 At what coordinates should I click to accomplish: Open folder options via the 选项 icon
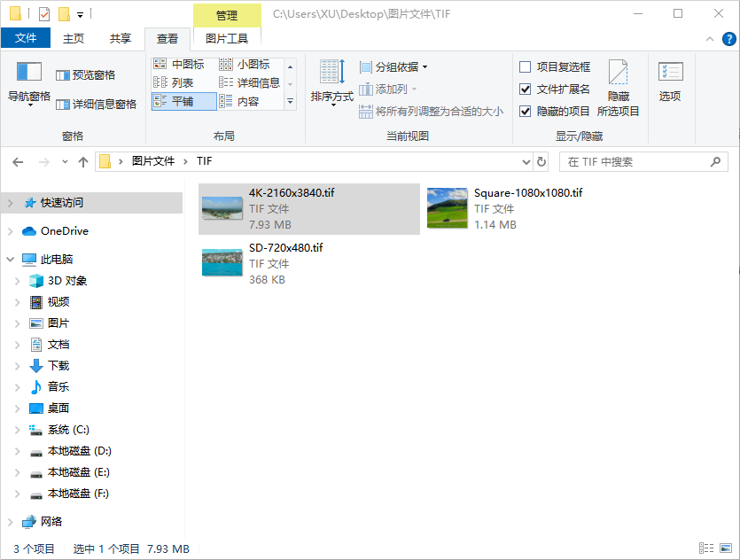click(669, 78)
